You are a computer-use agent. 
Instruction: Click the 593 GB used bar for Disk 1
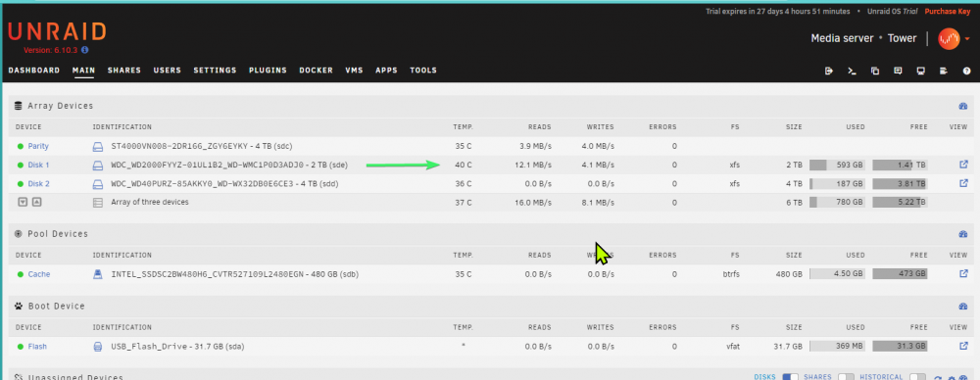pyautogui.click(x=838, y=165)
